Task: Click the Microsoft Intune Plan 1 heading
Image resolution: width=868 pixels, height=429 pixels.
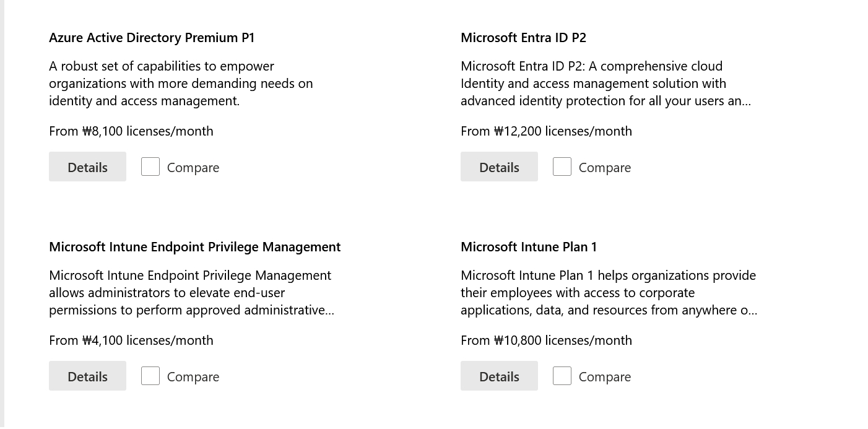Action: point(528,247)
